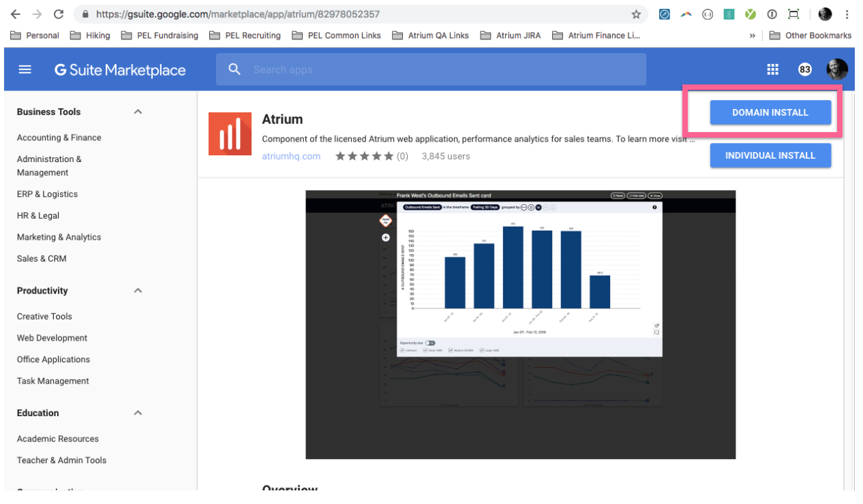Open the PEL Common Links folder
This screenshot has width=863, height=504.
(x=336, y=35)
